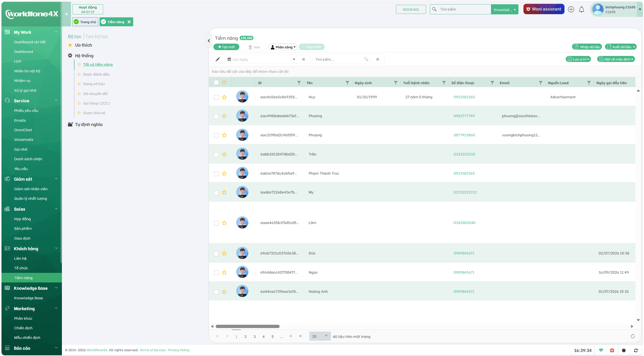The height and width of the screenshot is (356, 644).
Task: Click the BOOKING button
Action: point(411,10)
